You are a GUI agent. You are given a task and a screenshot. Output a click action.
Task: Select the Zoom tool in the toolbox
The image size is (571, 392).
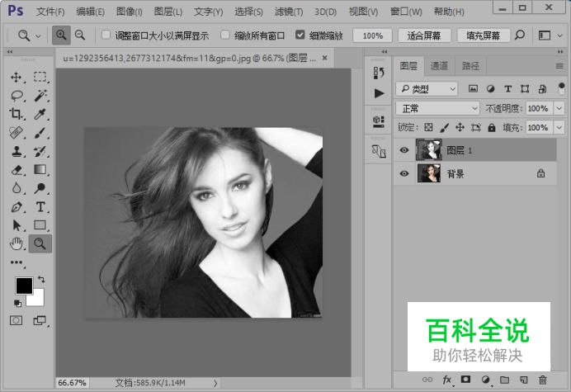tap(40, 243)
